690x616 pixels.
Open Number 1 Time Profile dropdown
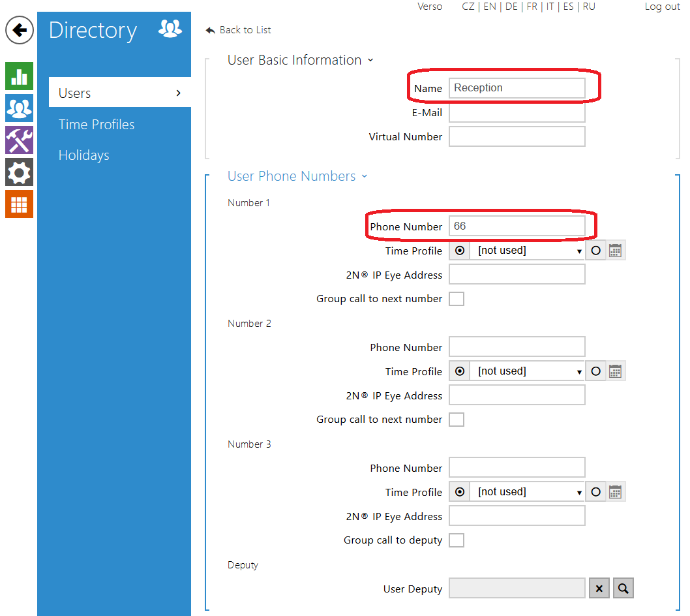click(527, 251)
